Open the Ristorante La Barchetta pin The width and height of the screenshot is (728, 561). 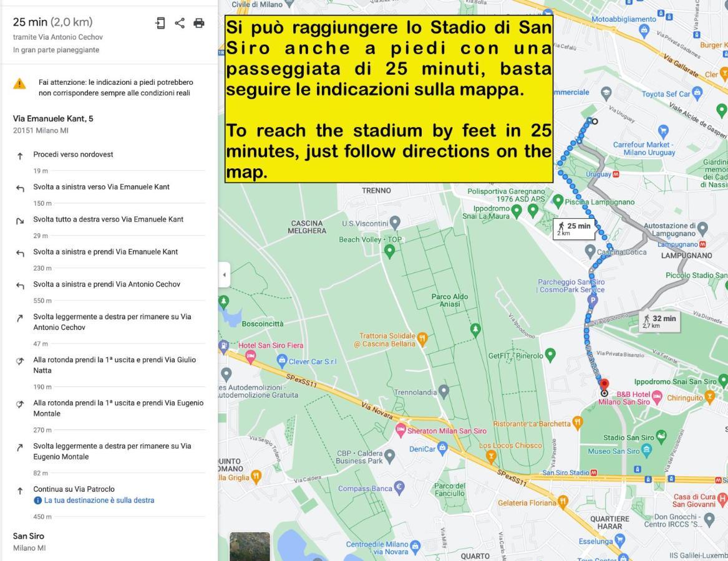click(577, 422)
